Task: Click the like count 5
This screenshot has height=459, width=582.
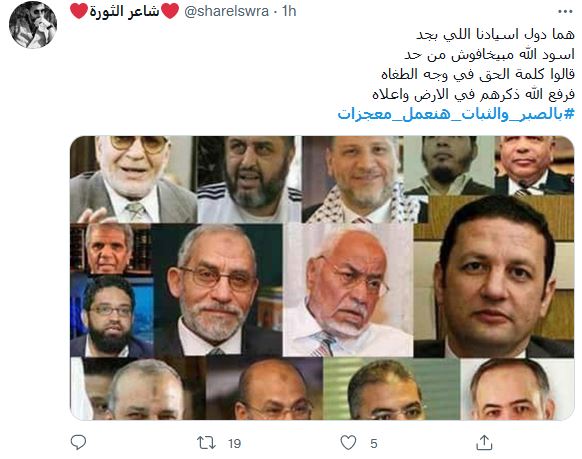Action: pos(374,443)
